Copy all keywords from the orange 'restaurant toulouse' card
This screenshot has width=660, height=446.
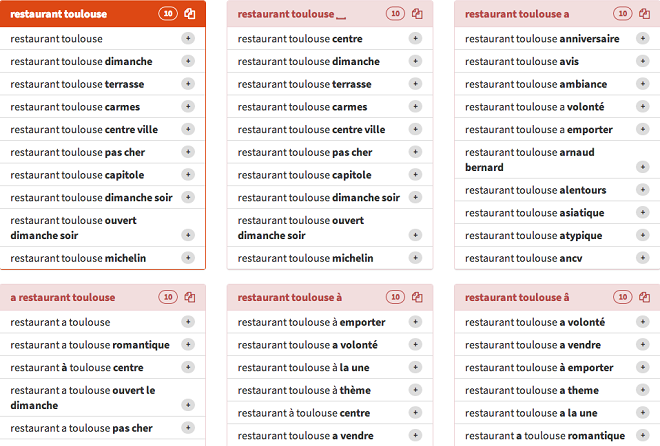(190, 14)
